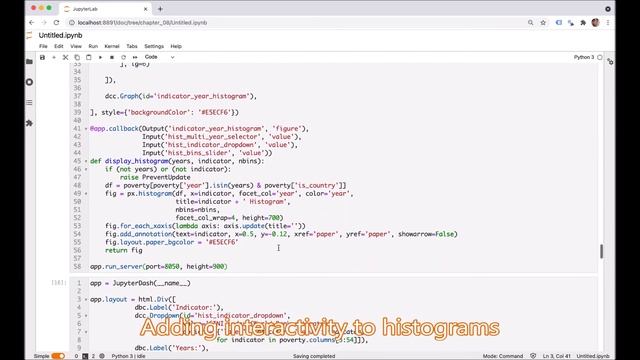This screenshot has width=640, height=360.
Task: Open table of contents list icon in sidebar
Action: point(29,102)
